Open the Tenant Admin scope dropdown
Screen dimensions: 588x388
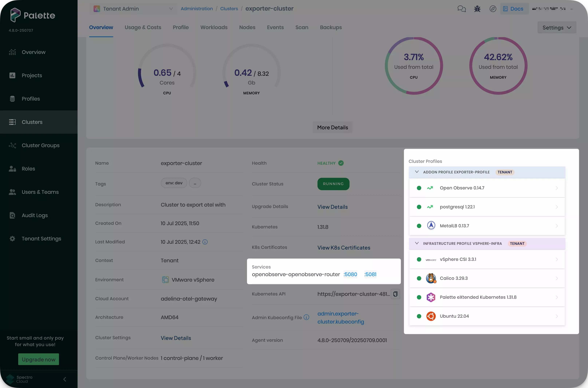(133, 9)
